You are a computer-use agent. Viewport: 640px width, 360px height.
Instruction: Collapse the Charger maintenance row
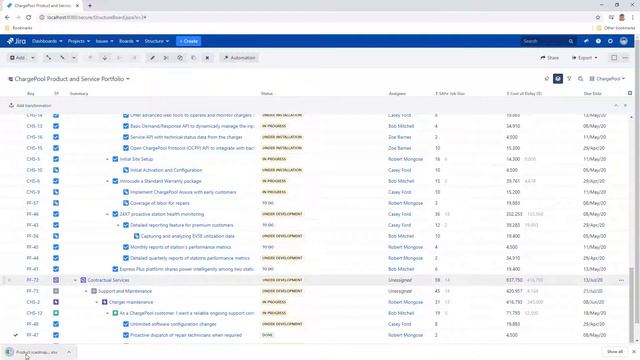click(97, 302)
